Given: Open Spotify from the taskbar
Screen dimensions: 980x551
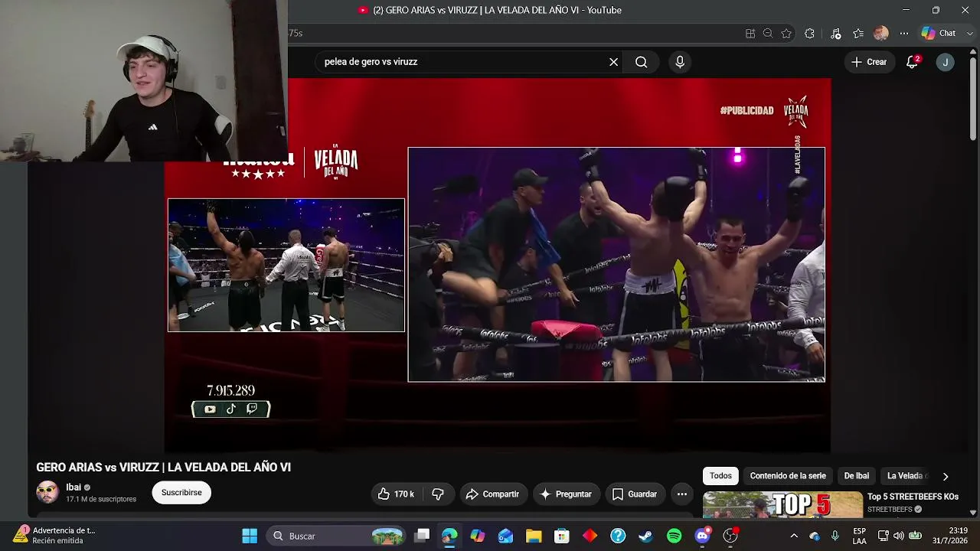Looking at the screenshot, I should (x=674, y=536).
